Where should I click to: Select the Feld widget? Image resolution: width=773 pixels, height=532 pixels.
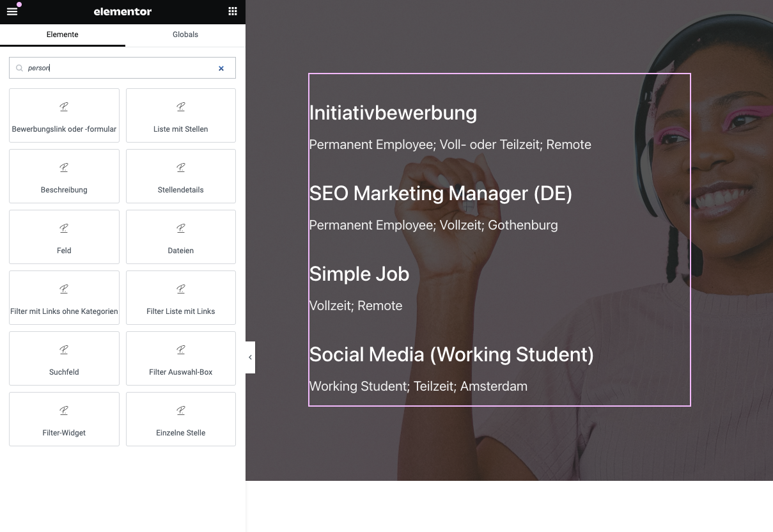click(x=64, y=237)
